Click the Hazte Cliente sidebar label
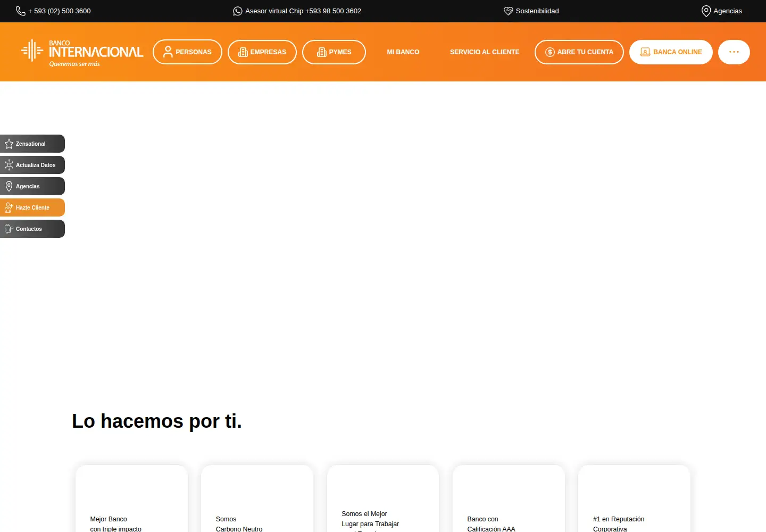766x532 pixels. [x=32, y=207]
